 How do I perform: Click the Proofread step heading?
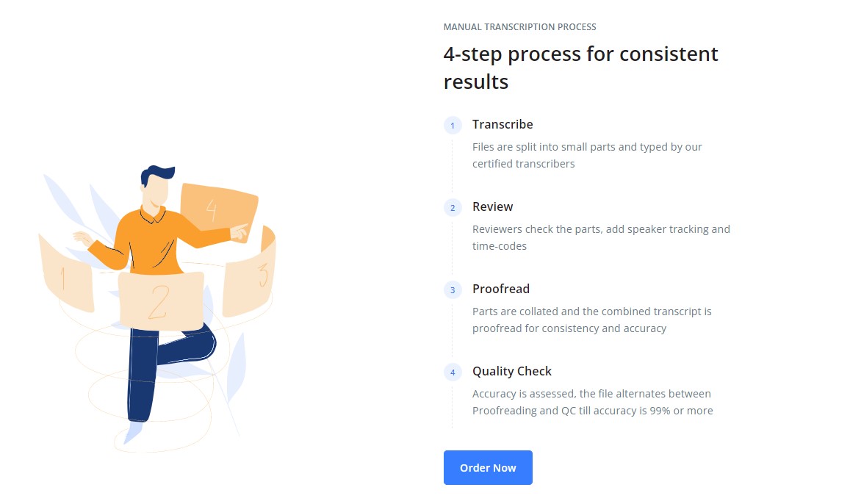click(501, 289)
